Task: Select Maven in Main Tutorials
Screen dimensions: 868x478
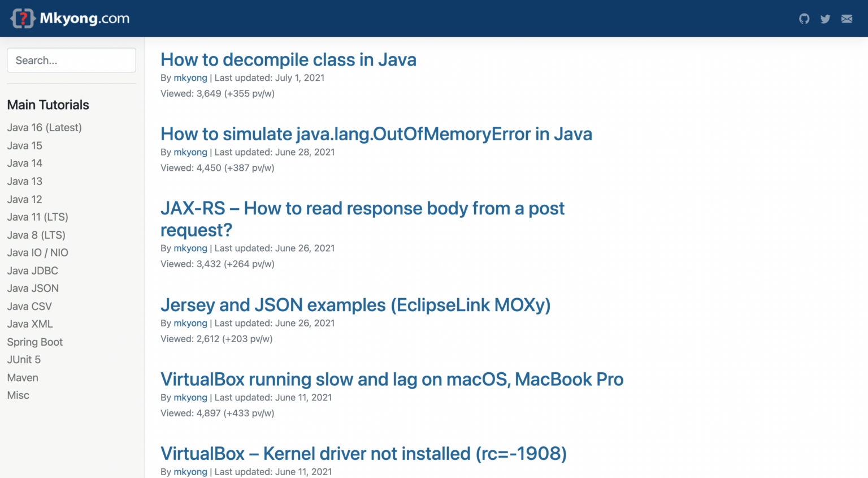Action: tap(23, 377)
